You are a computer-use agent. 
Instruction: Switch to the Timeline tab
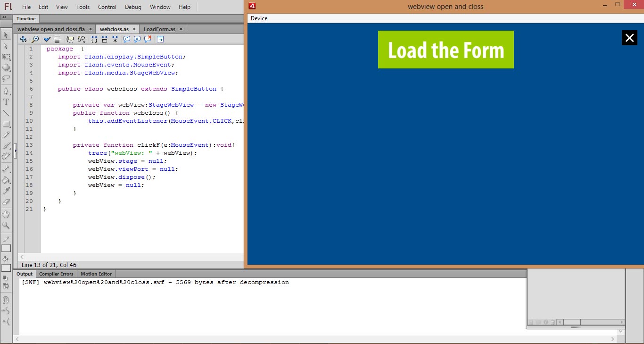pyautogui.click(x=26, y=19)
